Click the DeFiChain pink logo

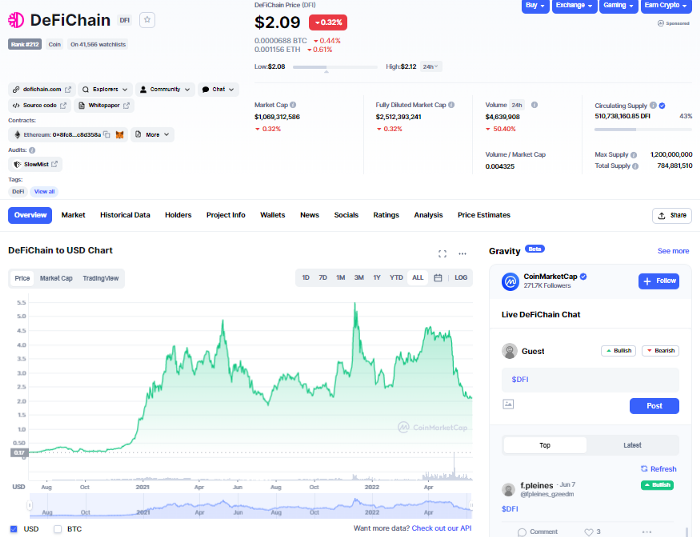click(x=16, y=20)
